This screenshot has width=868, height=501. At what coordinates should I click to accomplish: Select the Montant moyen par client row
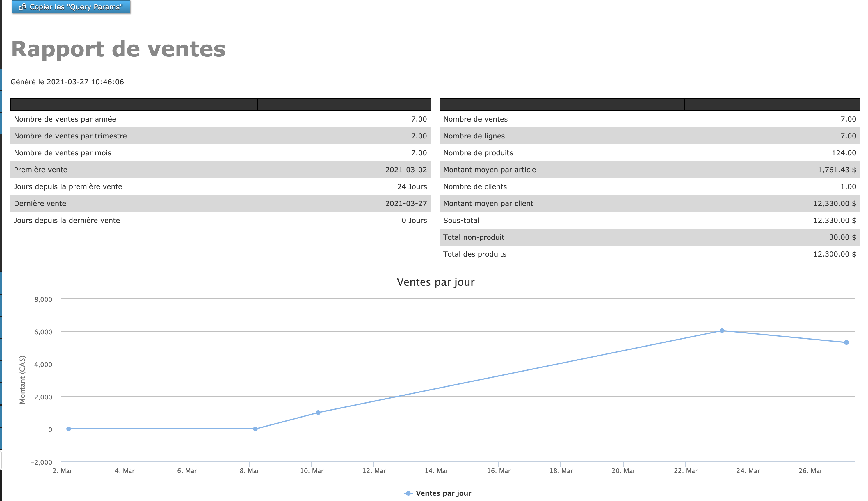point(650,203)
